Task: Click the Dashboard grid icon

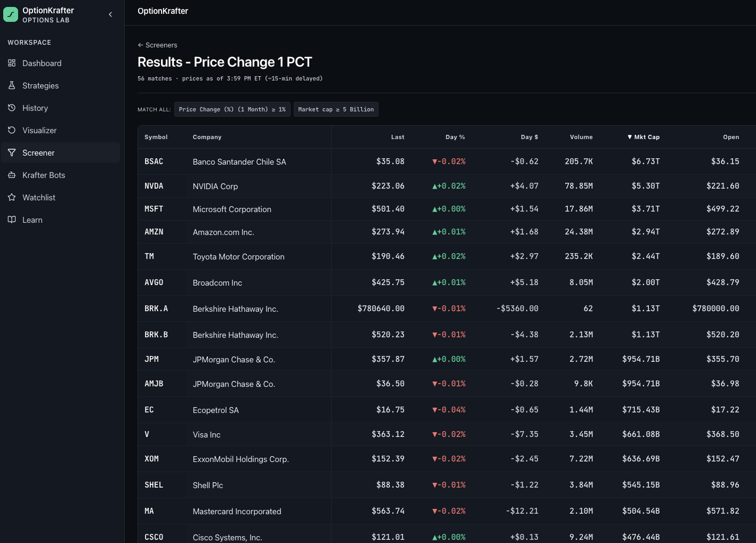Action: (12, 63)
